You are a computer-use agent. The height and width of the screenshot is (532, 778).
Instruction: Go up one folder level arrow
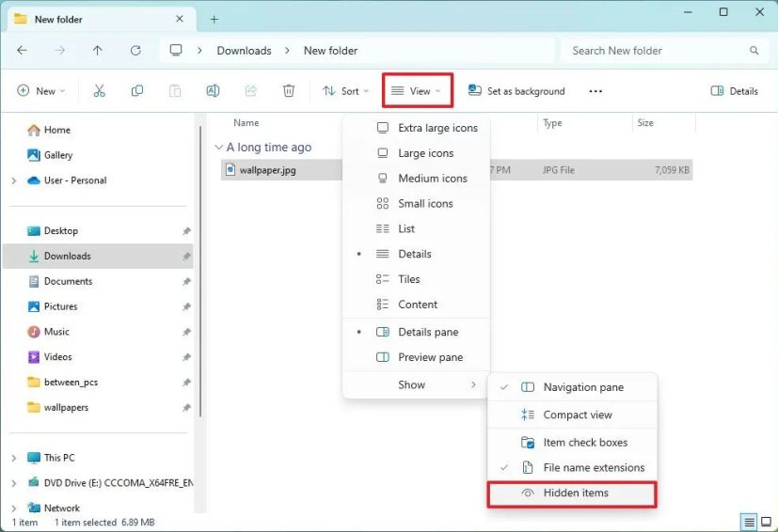97,50
